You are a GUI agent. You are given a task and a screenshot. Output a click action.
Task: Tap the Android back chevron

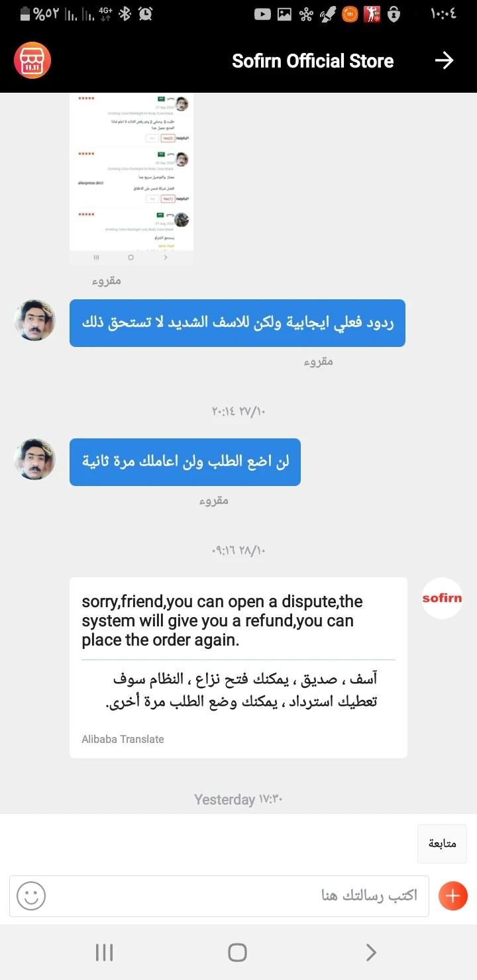(371, 952)
